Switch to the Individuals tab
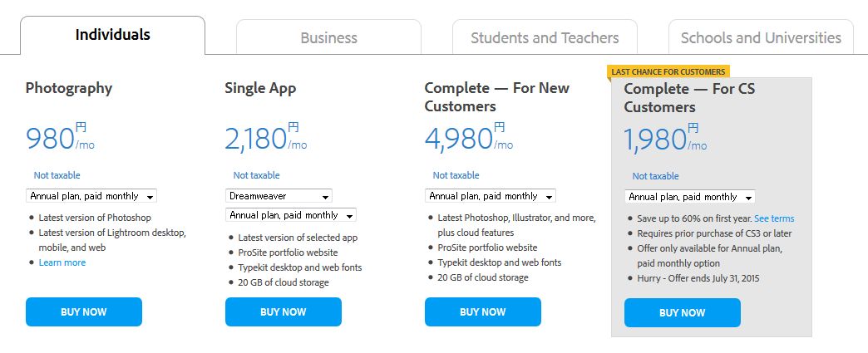Image resolution: width=868 pixels, height=353 pixels. point(112,35)
